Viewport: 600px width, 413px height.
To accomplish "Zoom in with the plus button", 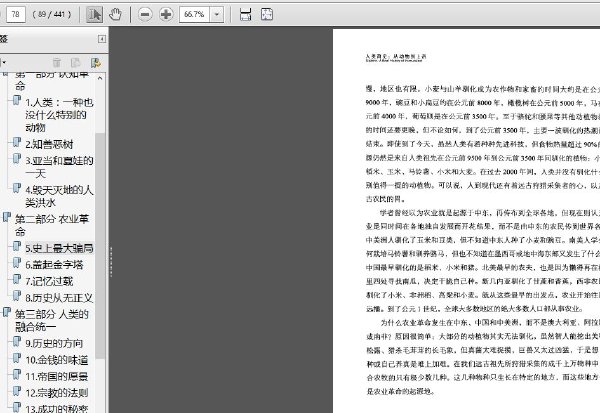I will [x=166, y=15].
